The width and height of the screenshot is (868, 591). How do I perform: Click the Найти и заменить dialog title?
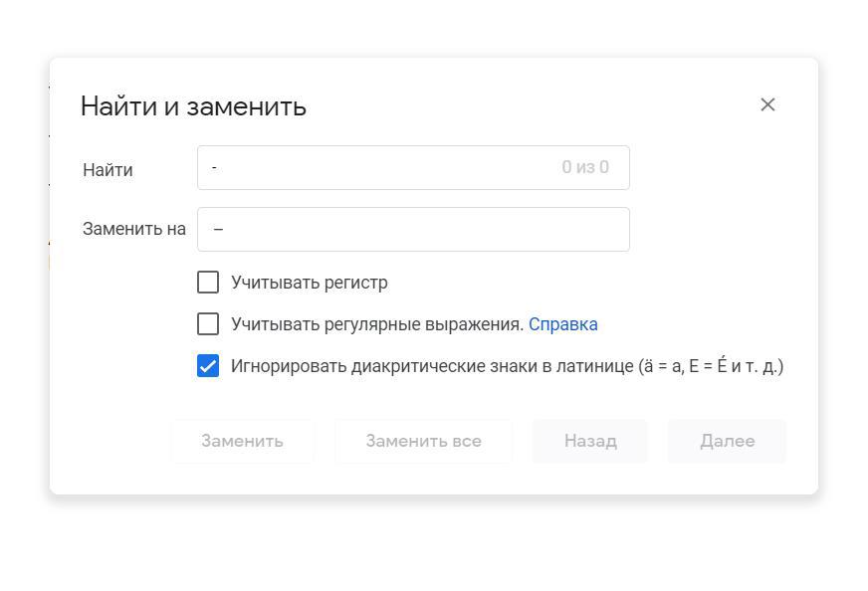pyautogui.click(x=193, y=106)
